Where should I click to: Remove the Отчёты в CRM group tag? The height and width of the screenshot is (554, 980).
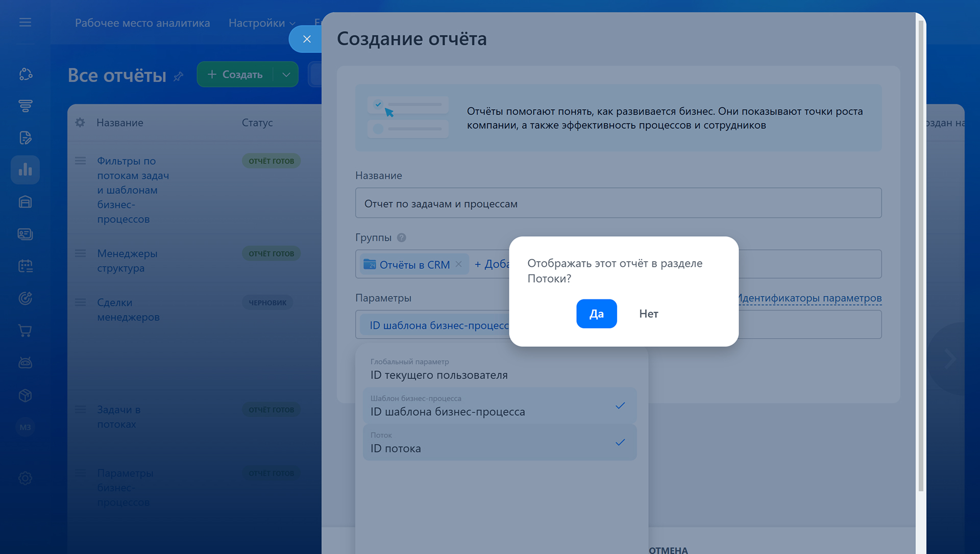coord(458,264)
